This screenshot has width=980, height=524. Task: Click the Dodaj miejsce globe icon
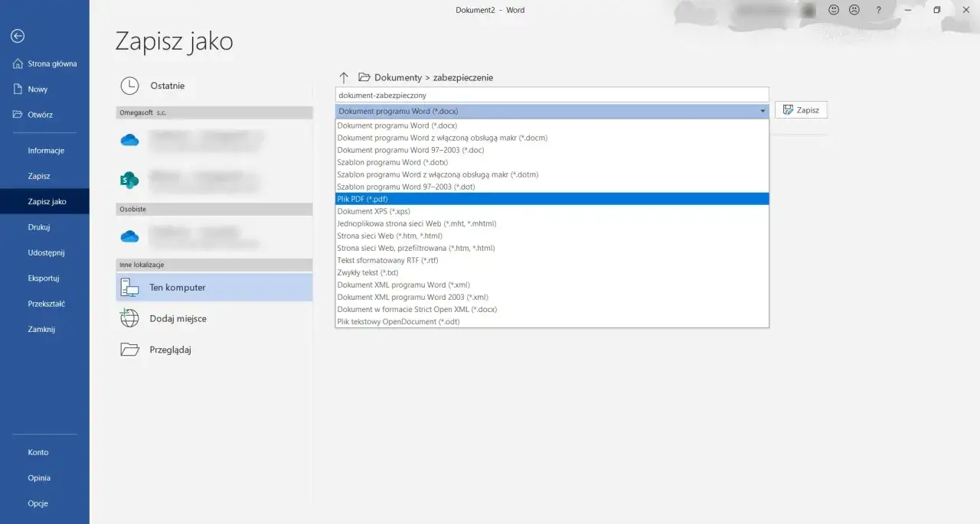pyautogui.click(x=129, y=318)
